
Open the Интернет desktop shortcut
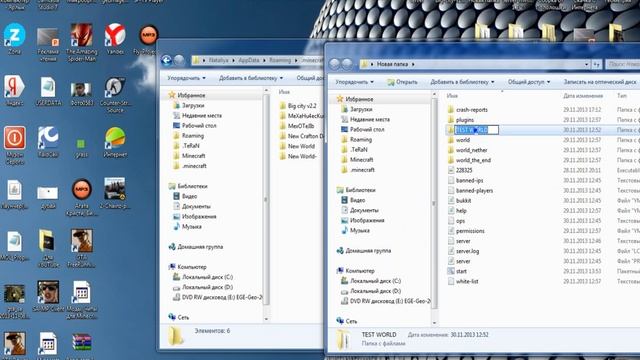click(x=115, y=142)
